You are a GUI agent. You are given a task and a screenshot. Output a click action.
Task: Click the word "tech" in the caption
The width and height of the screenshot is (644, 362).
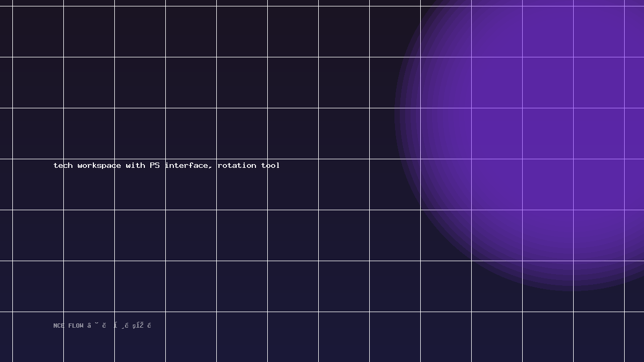point(63,165)
